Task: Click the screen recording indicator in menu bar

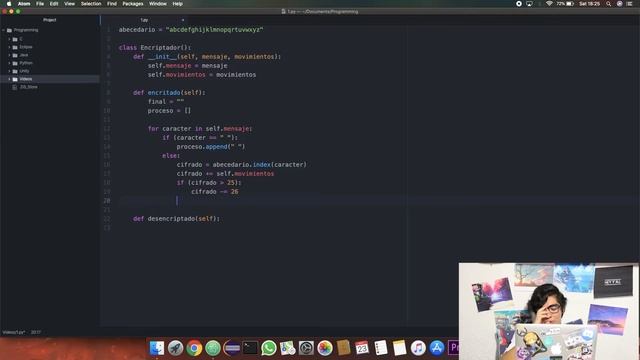Action: (x=519, y=4)
